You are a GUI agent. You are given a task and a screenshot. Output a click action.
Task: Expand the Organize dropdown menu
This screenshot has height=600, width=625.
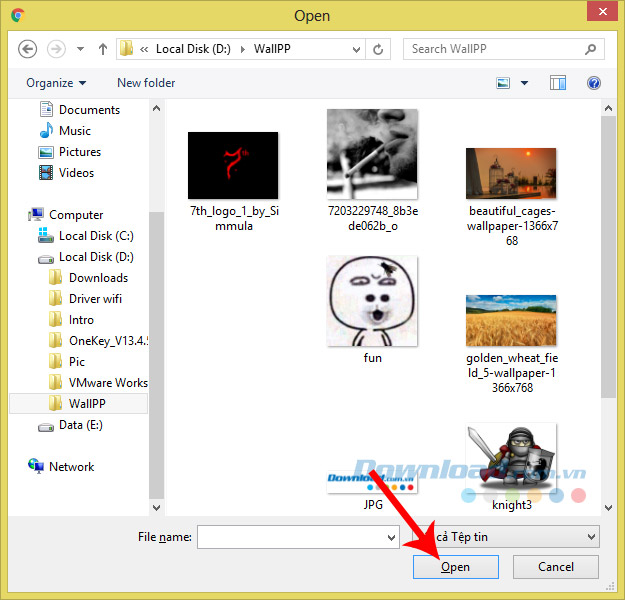pos(56,83)
